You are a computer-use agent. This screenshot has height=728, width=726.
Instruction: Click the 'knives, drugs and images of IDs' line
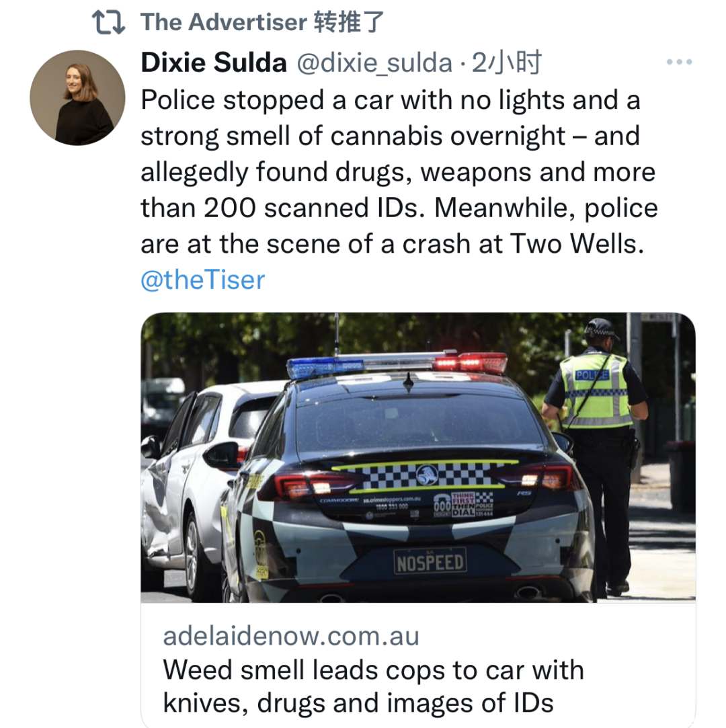click(358, 703)
